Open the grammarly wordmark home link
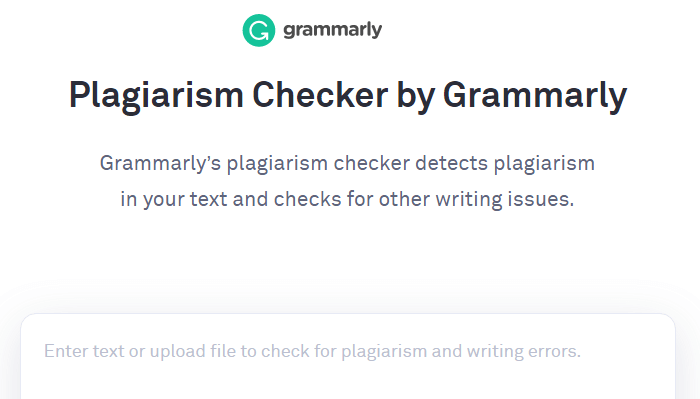The width and height of the screenshot is (700, 399). [333, 30]
